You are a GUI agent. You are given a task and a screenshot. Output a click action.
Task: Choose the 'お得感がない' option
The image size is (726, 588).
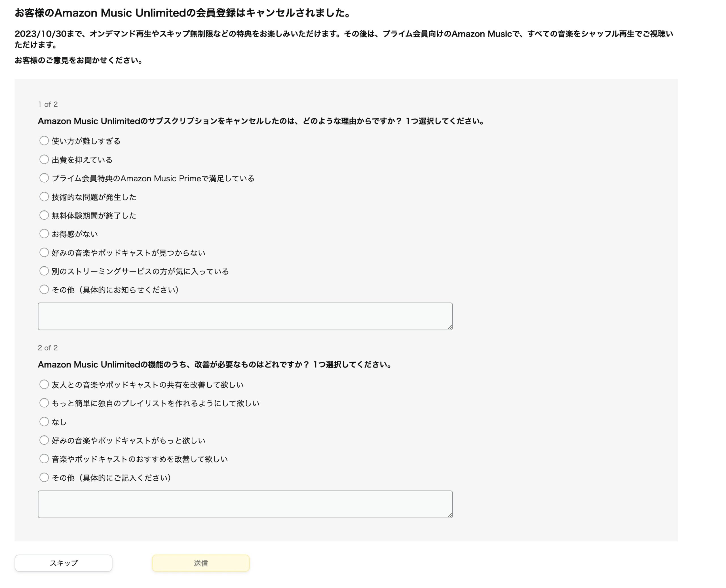pyautogui.click(x=44, y=234)
